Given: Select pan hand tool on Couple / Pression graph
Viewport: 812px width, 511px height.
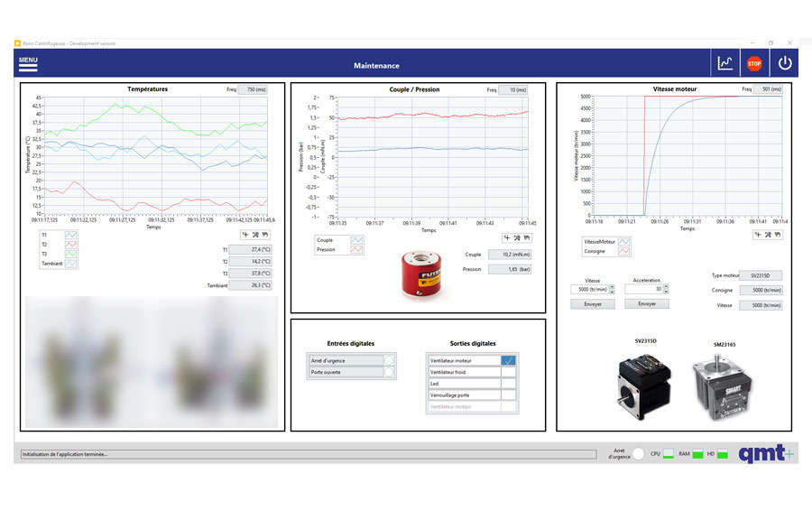Looking at the screenshot, I should point(528,238).
